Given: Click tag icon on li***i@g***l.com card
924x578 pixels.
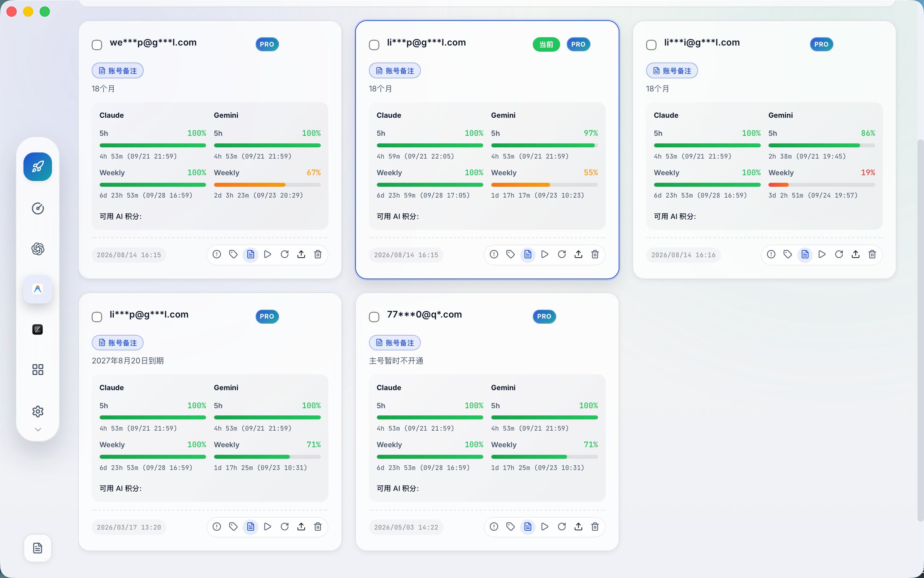Looking at the screenshot, I should click(788, 255).
